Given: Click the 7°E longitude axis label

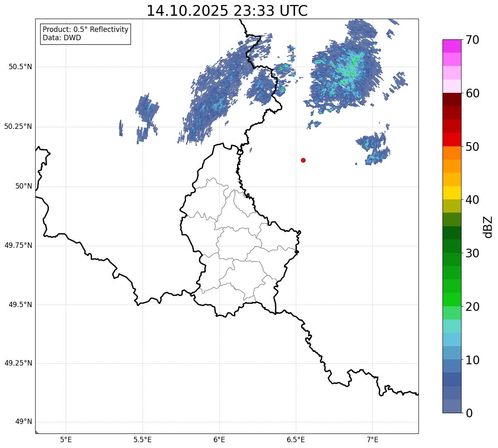Looking at the screenshot, I should (372, 439).
